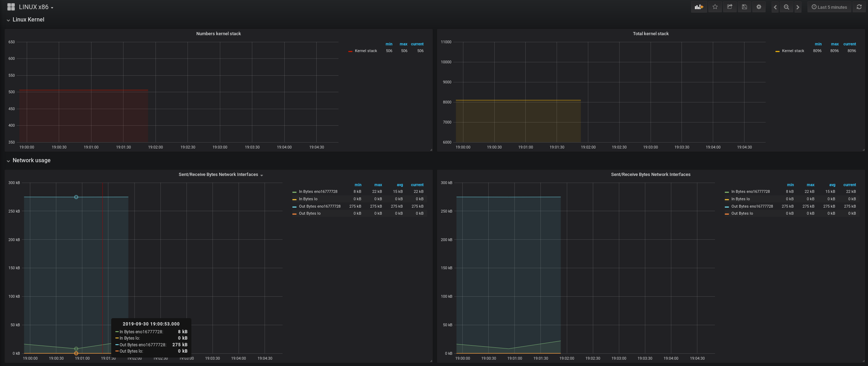Click yellow Kernel stack color swatch in Total panel
868x366 pixels.
[x=777, y=51]
